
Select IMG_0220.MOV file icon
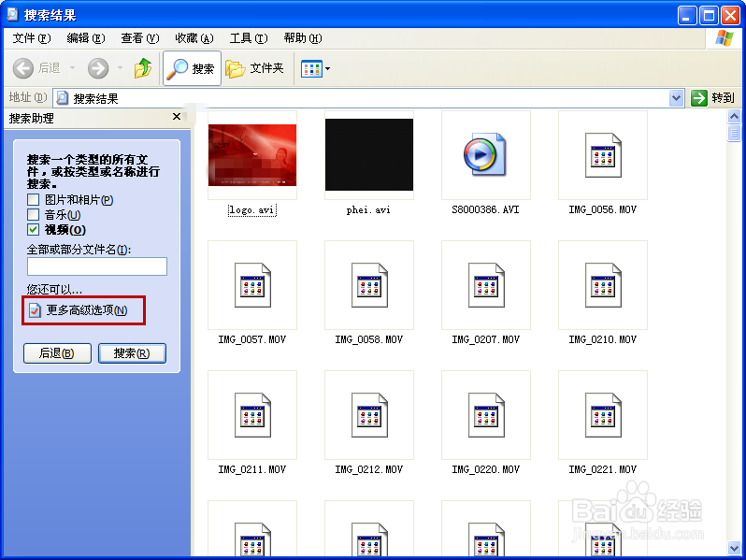pyautogui.click(x=486, y=415)
